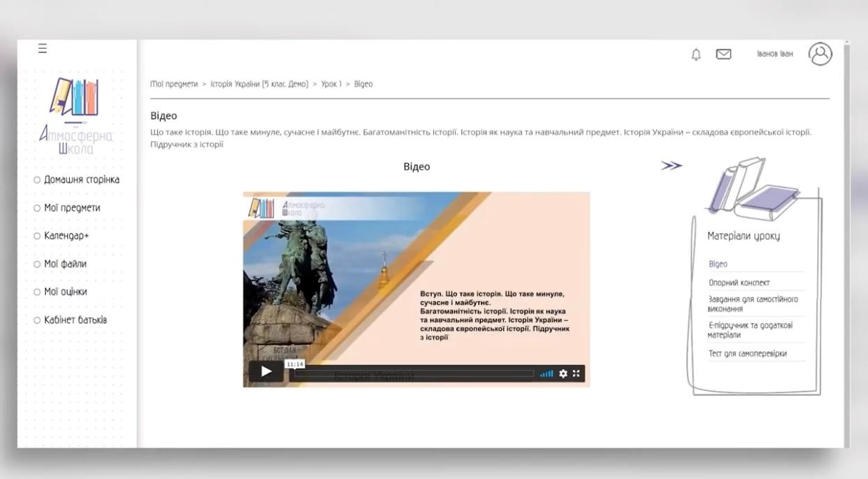The width and height of the screenshot is (868, 479).
Task: Click the Атмосферна Школа sidebar logo
Action: click(75, 116)
